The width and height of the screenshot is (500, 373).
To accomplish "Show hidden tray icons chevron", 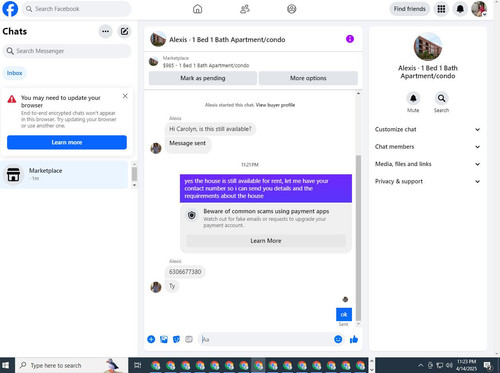I will [421, 365].
